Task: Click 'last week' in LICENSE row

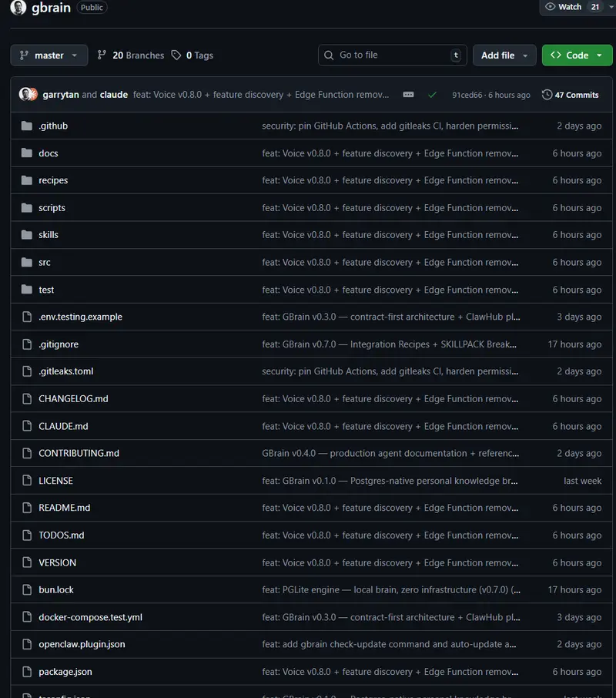Action: tap(583, 481)
